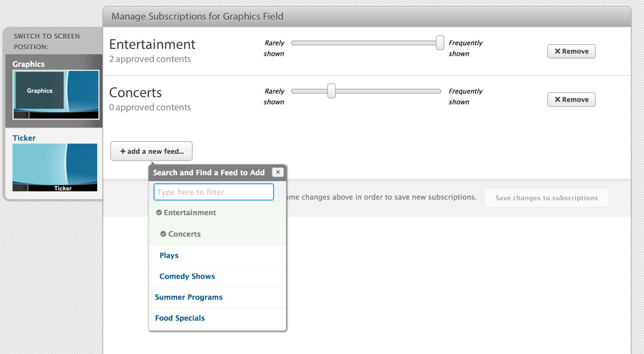Click the already-subscribed Concerts entry in list
The height and width of the screenshot is (354, 644).
click(x=184, y=234)
